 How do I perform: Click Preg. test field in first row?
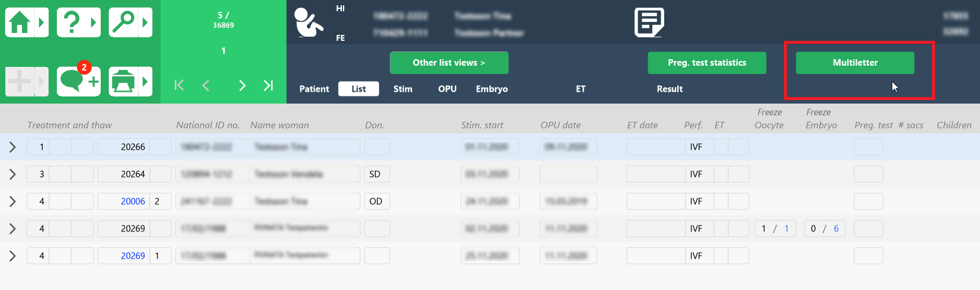(x=868, y=147)
